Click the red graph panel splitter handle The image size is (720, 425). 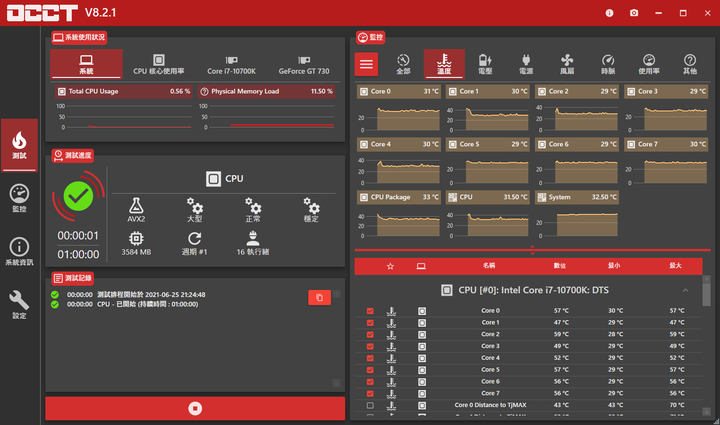coord(533,250)
